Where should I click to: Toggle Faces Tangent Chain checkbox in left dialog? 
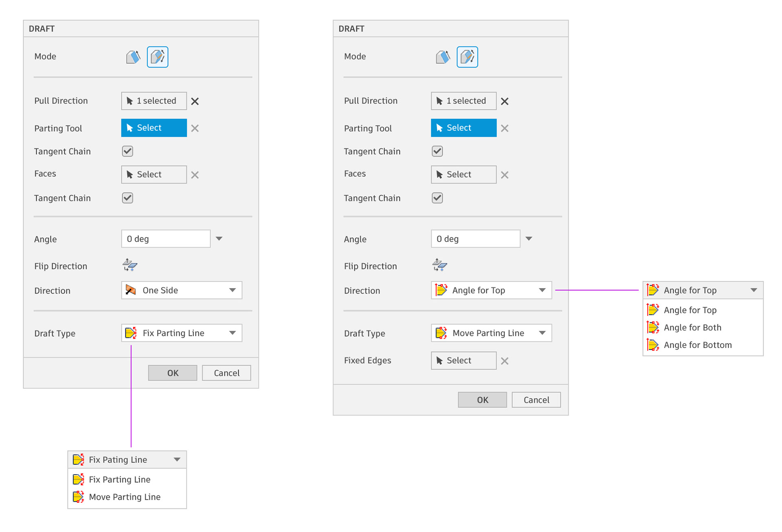[127, 198]
